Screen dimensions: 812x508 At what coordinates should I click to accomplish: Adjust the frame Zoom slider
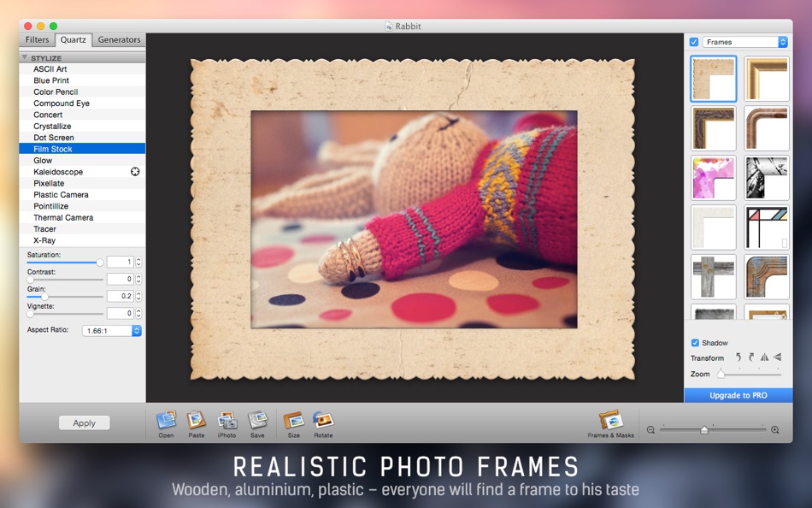point(749,374)
